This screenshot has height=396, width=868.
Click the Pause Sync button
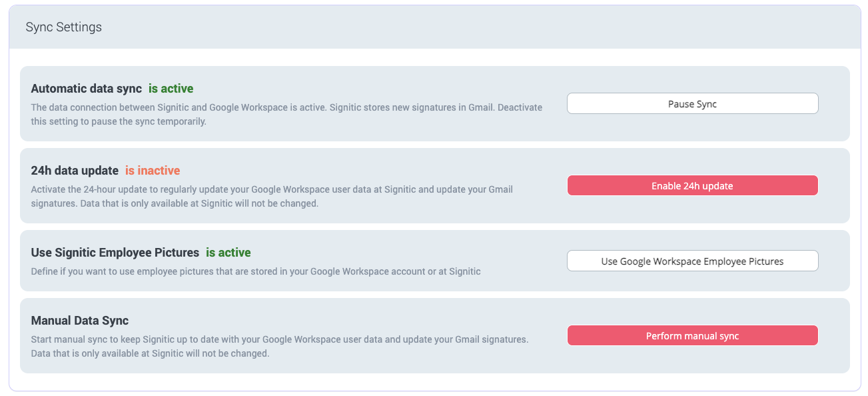692,104
